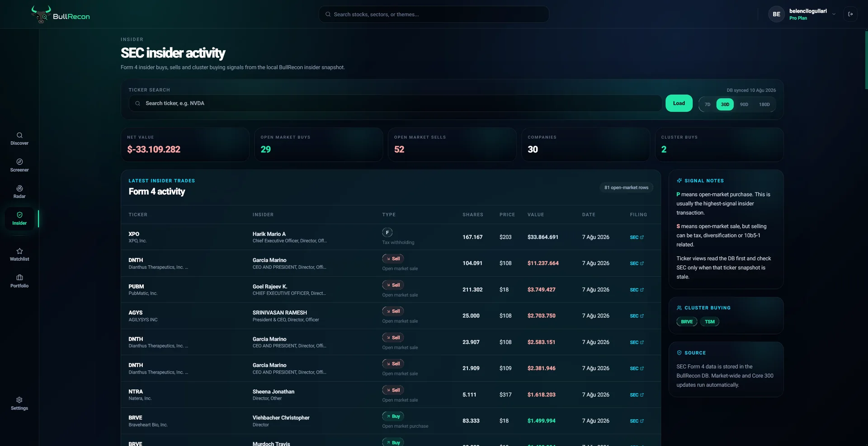Open Settings gear in sidebar
868x446 pixels.
[x=19, y=400]
